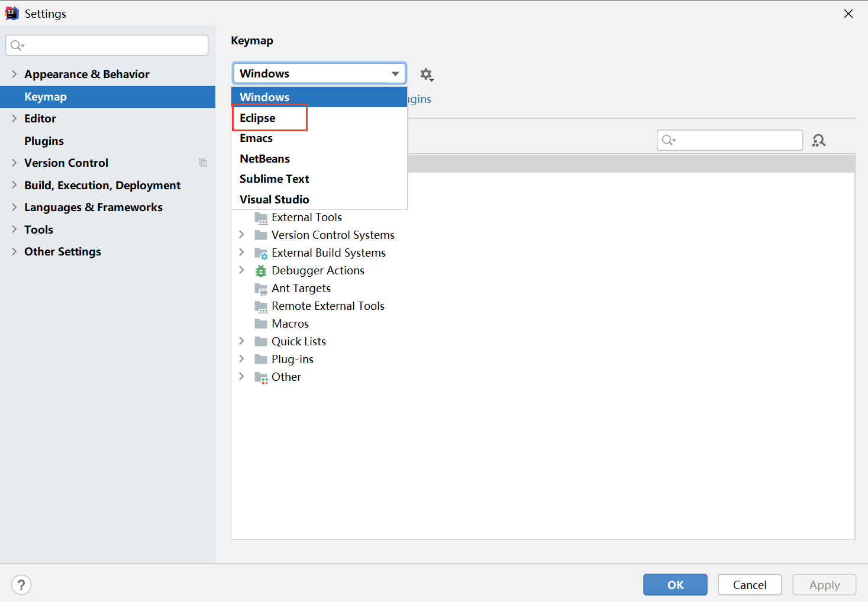Expand the External Build Systems node
This screenshot has width=868, height=602.
241,253
